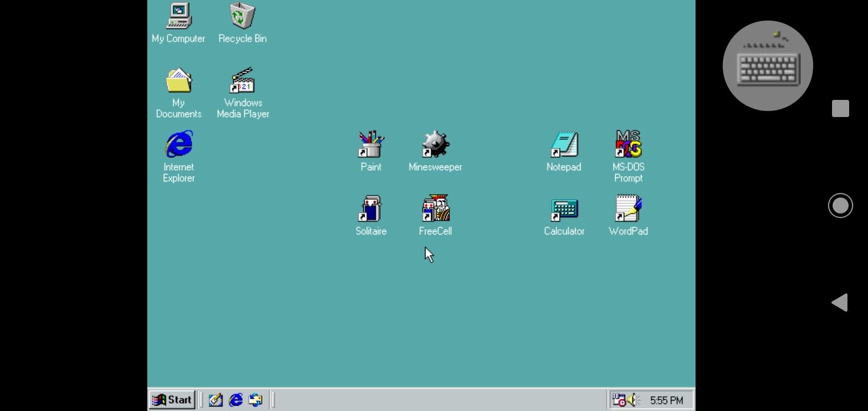Click Show Desktop in Quick Launch
868x411 pixels.
point(215,400)
